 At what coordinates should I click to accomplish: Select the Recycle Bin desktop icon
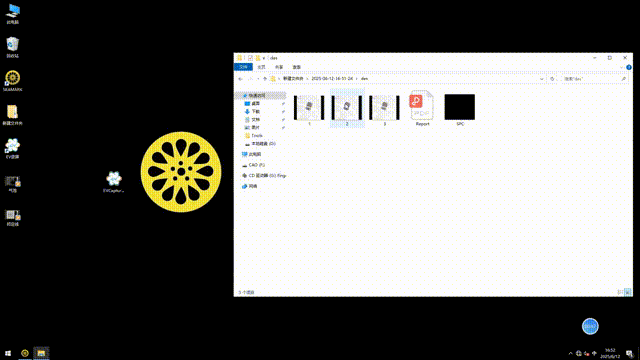13,47
